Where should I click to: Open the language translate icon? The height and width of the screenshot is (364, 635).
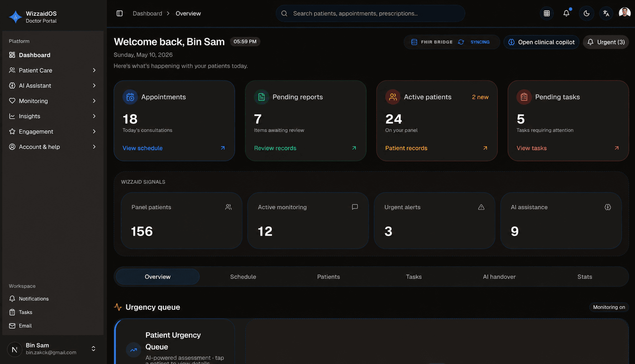pyautogui.click(x=606, y=13)
